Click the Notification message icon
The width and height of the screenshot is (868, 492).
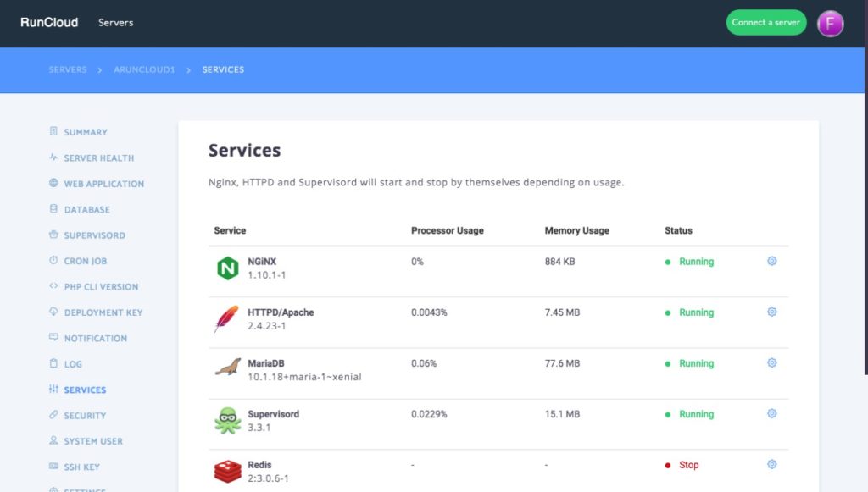[x=53, y=337]
